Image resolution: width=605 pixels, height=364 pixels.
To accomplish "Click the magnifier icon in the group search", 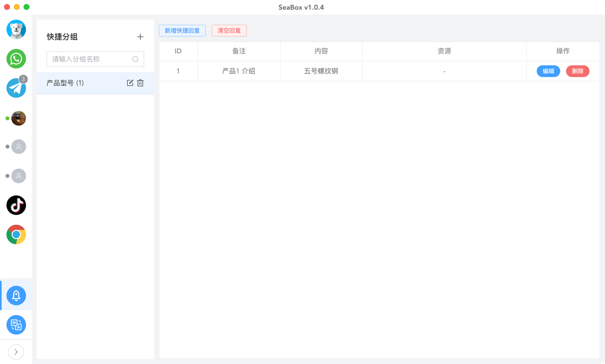I will pyautogui.click(x=135, y=59).
